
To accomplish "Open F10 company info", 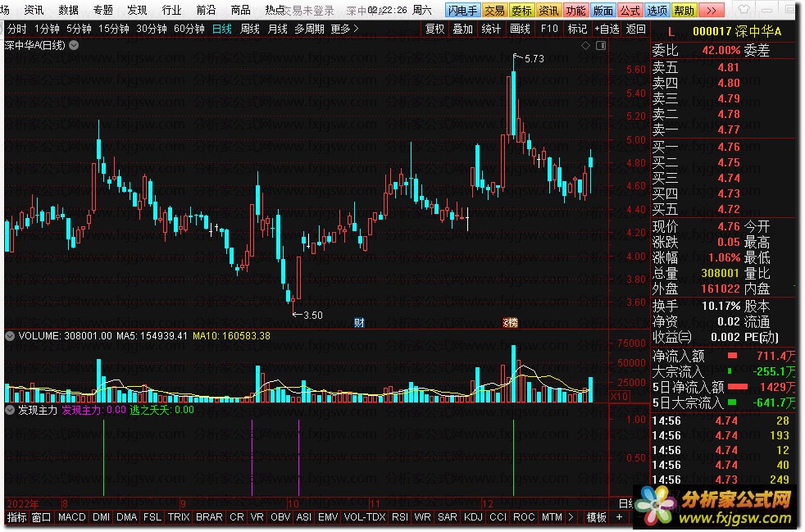I will pos(548,29).
